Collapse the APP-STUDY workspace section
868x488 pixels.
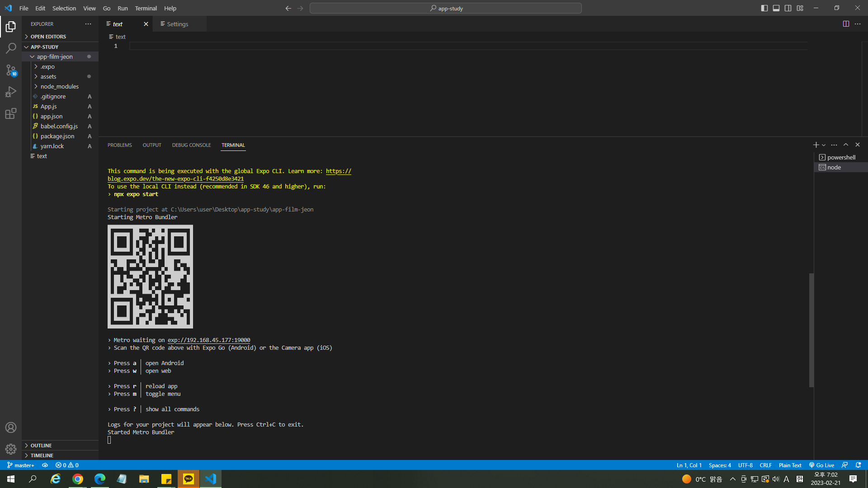pos(60,47)
